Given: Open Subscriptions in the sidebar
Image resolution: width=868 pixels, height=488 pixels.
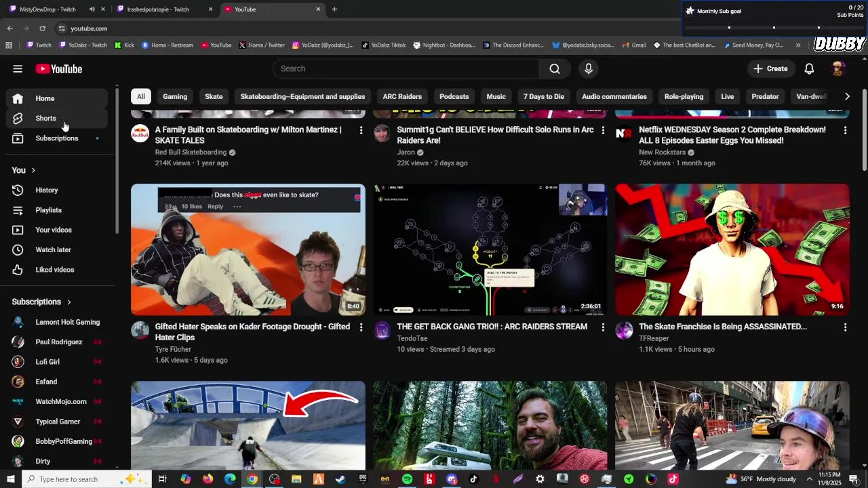Looking at the screenshot, I should (57, 138).
